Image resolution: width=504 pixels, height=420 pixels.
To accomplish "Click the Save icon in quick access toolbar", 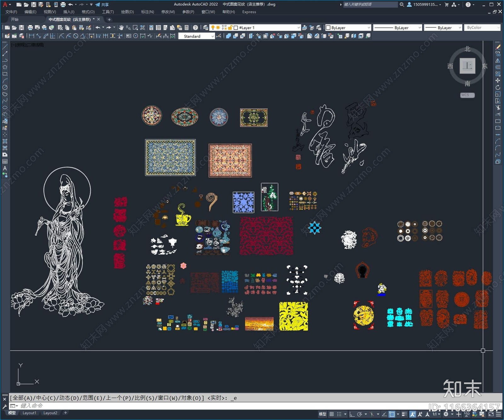I will 33,4.
